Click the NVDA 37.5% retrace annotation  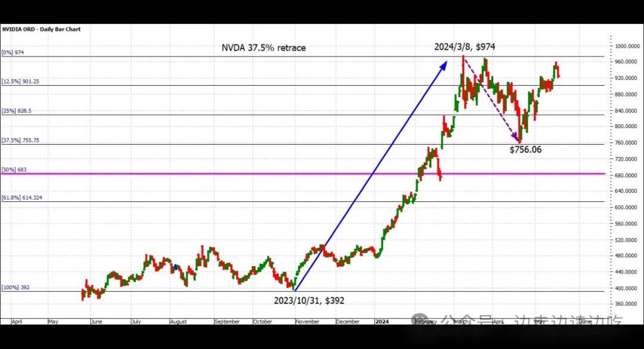click(264, 48)
